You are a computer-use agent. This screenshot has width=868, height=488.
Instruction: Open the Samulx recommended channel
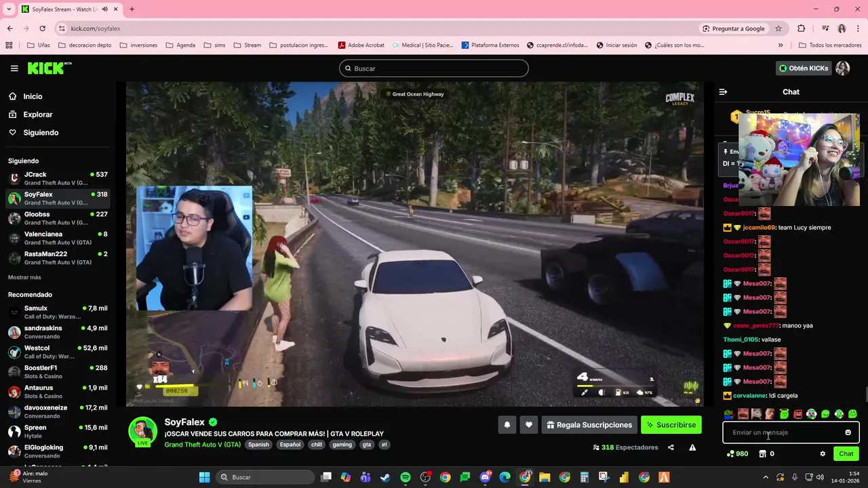pos(58,312)
